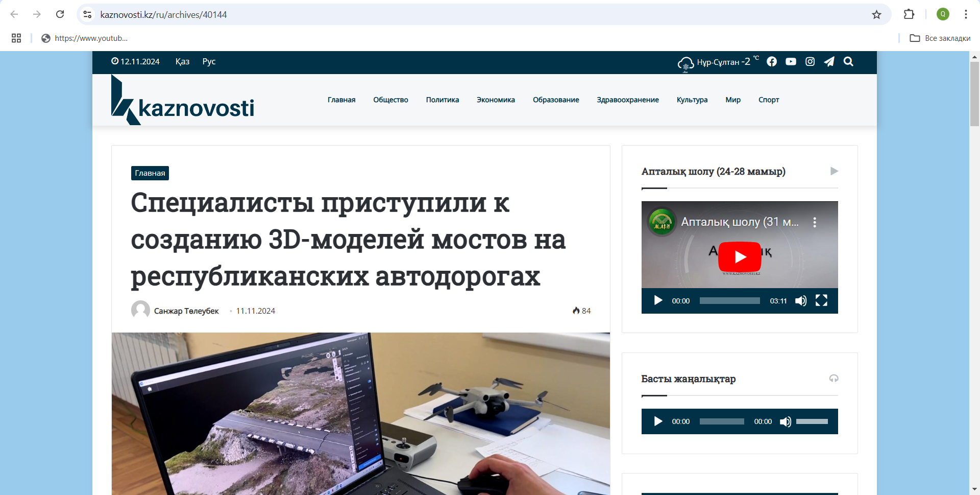Switch site language to Қаз
980x495 pixels.
(x=182, y=61)
